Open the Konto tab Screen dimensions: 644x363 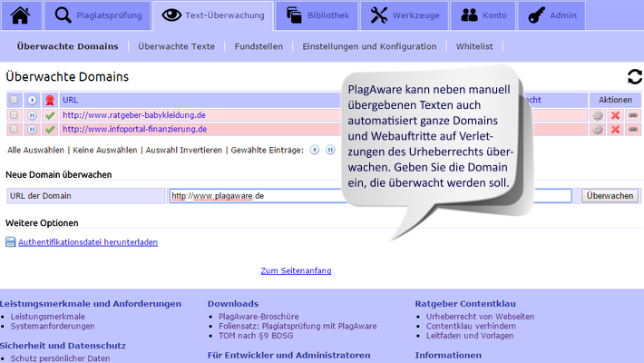[x=483, y=15]
